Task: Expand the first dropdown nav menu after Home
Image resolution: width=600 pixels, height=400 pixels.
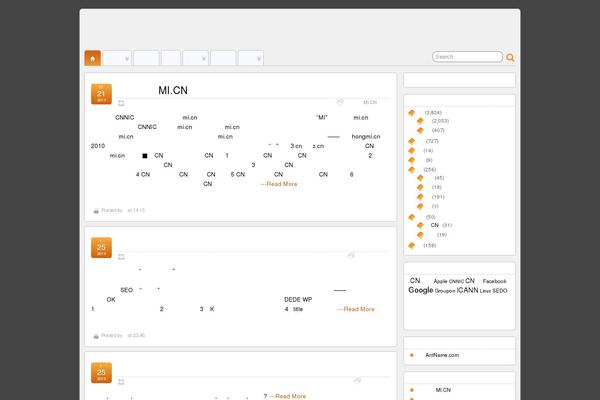Action: click(117, 58)
